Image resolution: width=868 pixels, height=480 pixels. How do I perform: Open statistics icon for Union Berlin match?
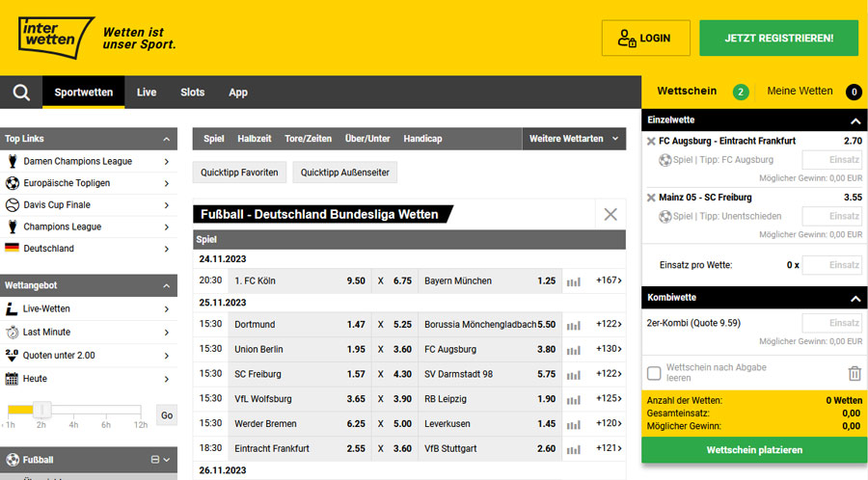click(x=574, y=350)
